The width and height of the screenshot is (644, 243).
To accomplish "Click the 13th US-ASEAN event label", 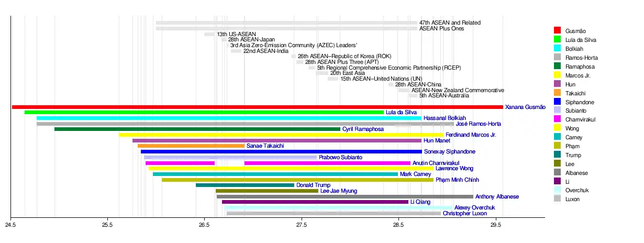I will pyautogui.click(x=237, y=34).
